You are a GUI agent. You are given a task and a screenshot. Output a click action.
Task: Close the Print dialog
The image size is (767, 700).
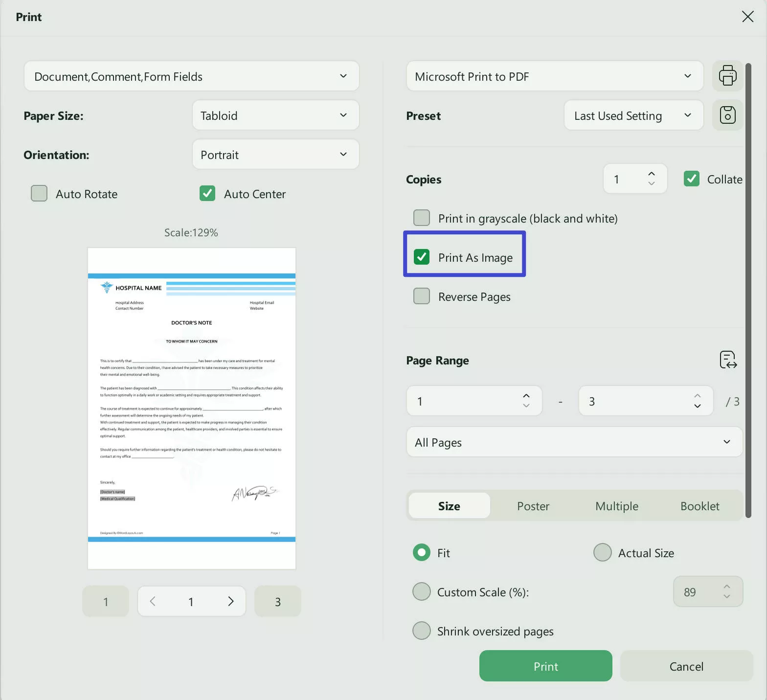tap(747, 17)
